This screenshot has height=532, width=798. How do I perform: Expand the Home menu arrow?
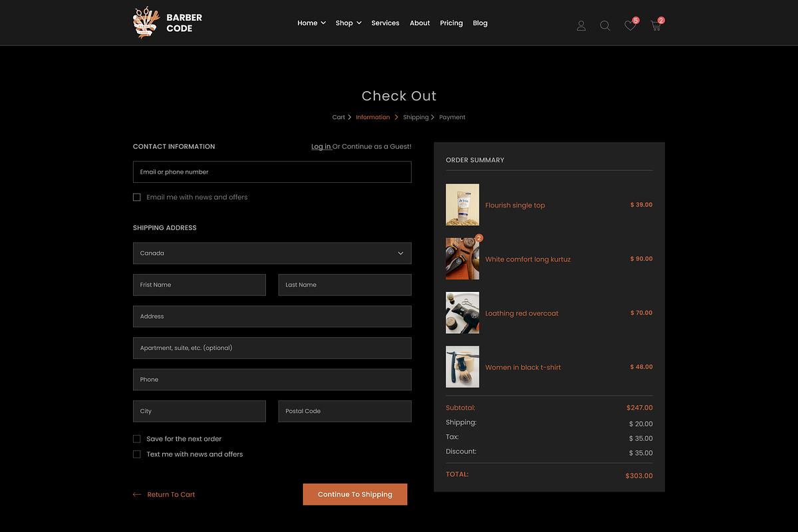click(323, 23)
